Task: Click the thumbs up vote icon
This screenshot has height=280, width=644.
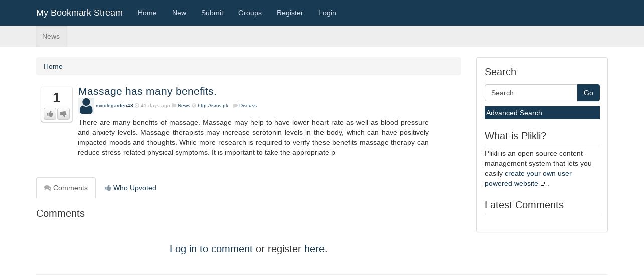Action: click(x=50, y=114)
